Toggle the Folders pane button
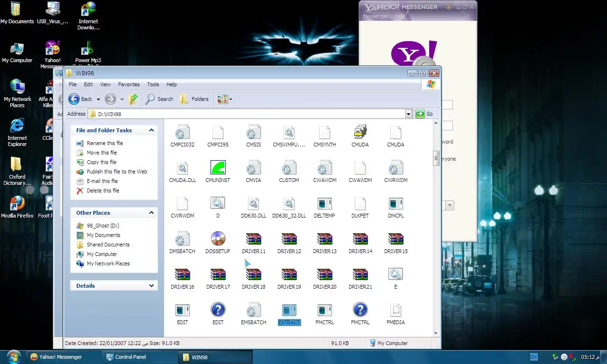607x364 pixels. click(x=194, y=99)
